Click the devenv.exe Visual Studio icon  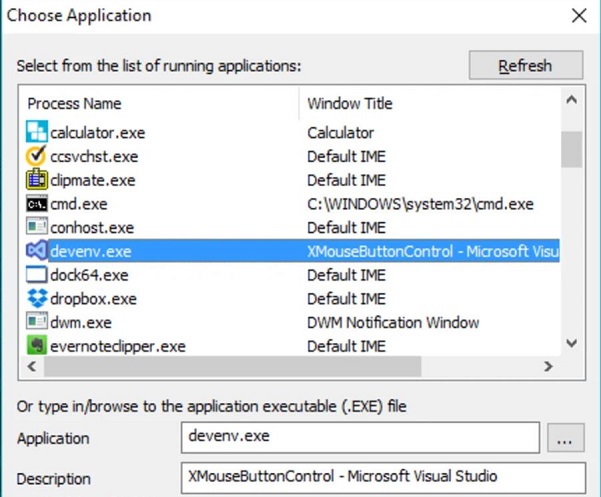[36, 251]
